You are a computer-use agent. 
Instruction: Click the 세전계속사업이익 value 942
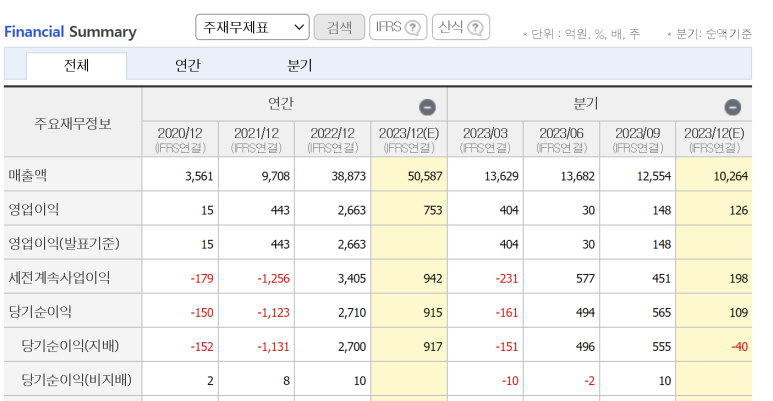pyautogui.click(x=433, y=278)
